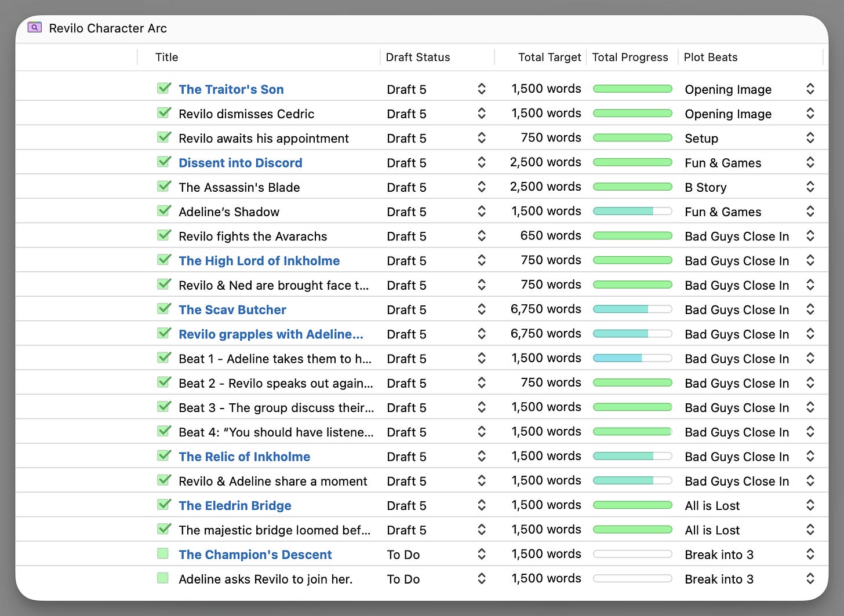This screenshot has width=844, height=616.
Task: Select the Revilo fights the Avarachs row
Action: click(x=253, y=236)
